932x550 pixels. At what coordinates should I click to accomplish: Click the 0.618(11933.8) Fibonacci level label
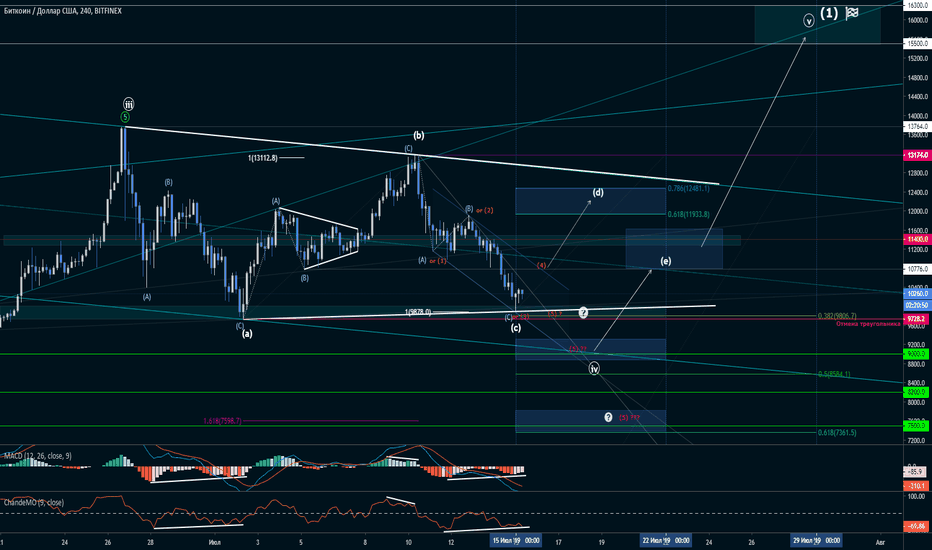(x=688, y=215)
